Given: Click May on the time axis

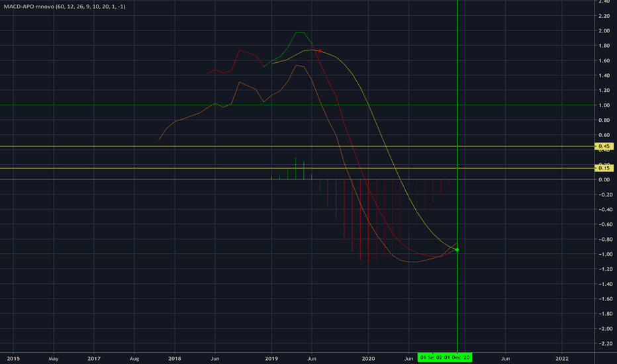Looking at the screenshot, I should tap(54, 359).
